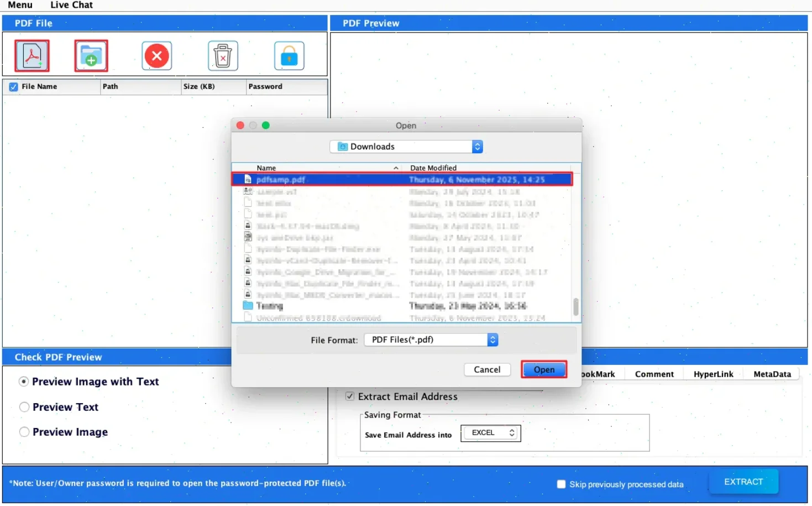
Task: Switch to the Comment tab
Action: [654, 374]
